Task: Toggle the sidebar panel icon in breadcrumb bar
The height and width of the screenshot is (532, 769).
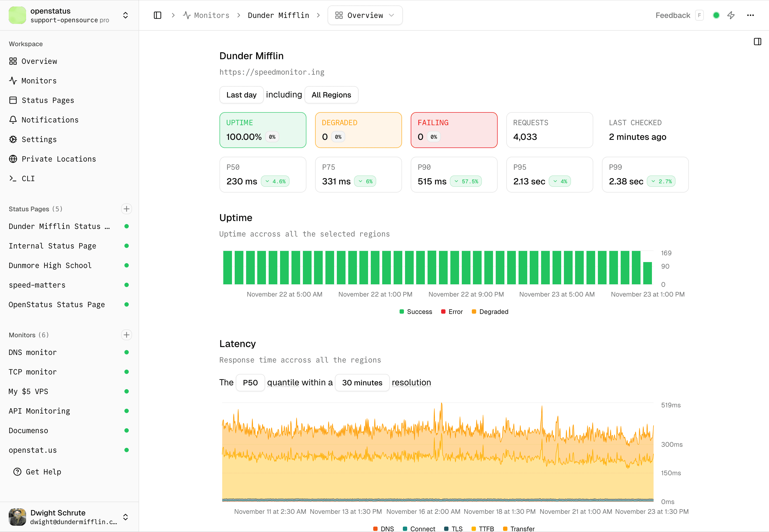Action: pyautogui.click(x=157, y=15)
